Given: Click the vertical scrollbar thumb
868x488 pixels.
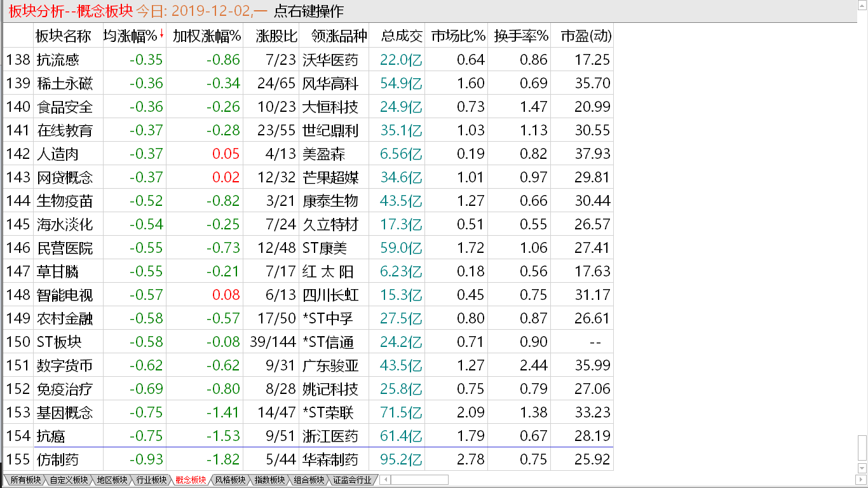Looking at the screenshot, I should (x=862, y=449).
